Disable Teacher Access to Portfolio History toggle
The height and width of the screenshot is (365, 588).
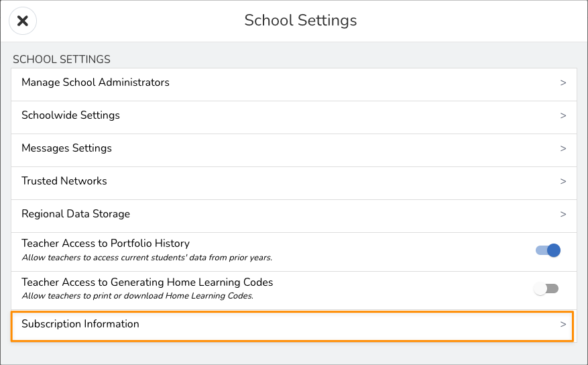click(548, 251)
